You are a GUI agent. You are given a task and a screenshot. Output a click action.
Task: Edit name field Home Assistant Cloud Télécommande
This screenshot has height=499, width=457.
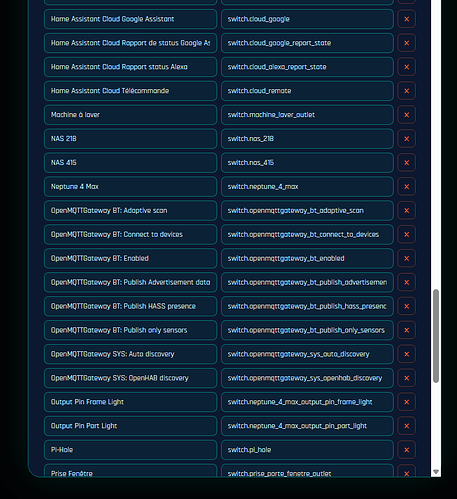[x=130, y=91]
